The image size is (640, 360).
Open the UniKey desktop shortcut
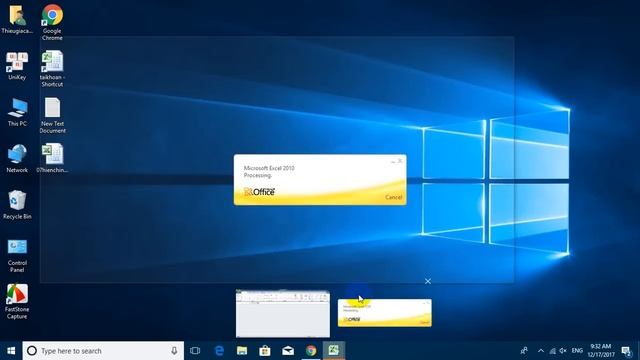17,66
